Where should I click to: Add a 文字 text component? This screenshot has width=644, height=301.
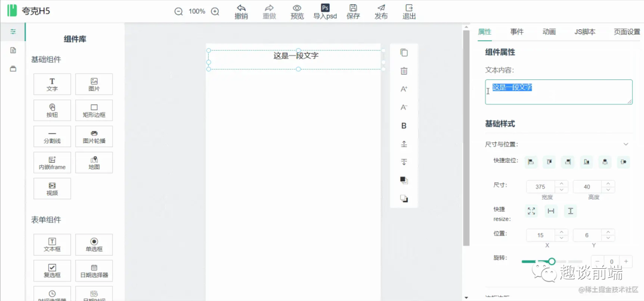point(52,84)
